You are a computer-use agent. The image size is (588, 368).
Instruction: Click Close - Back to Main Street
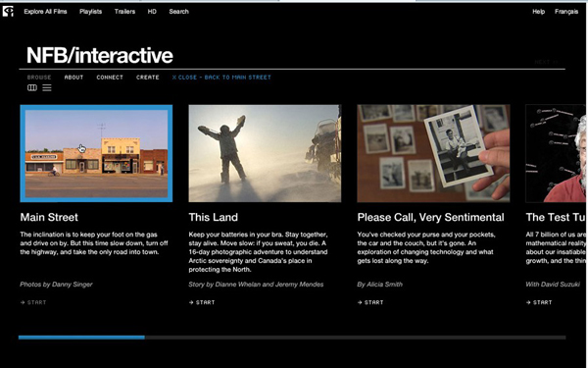coord(221,78)
